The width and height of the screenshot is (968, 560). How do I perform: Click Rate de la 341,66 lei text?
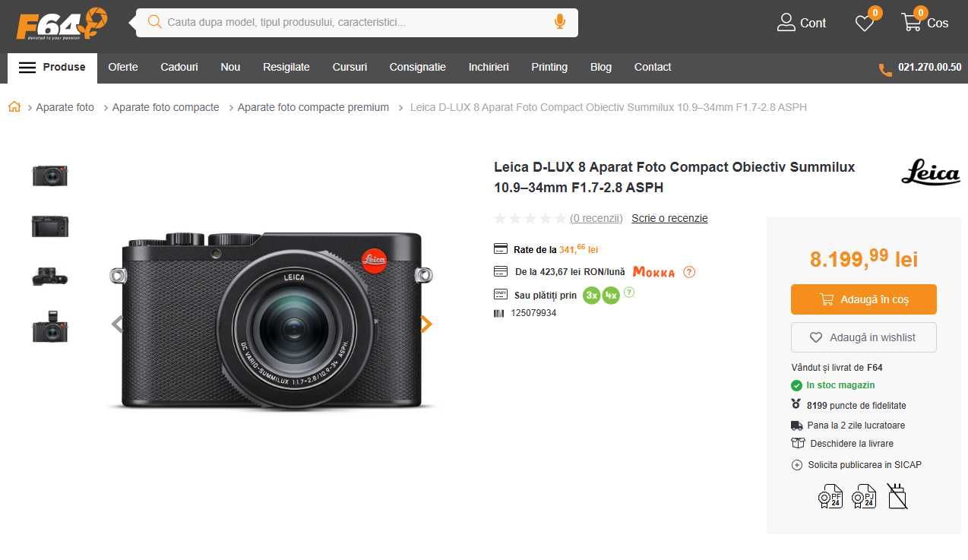(x=556, y=249)
